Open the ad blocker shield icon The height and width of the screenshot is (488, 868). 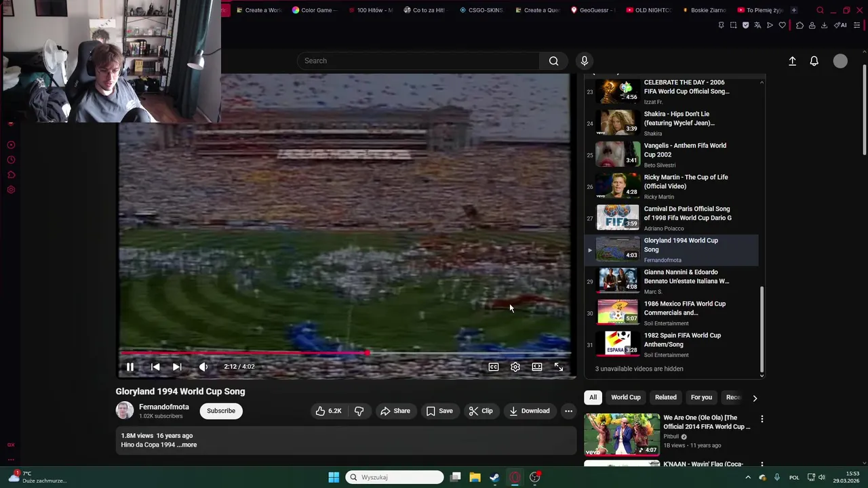745,25
